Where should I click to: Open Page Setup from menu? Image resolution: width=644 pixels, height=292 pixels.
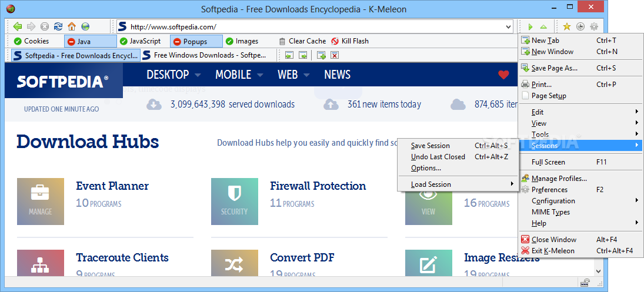pyautogui.click(x=581, y=96)
